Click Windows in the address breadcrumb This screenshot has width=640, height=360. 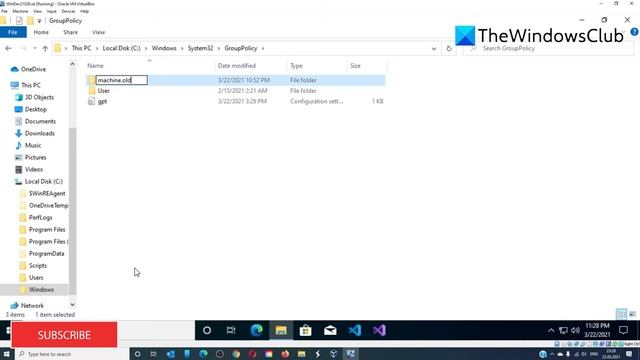point(164,48)
